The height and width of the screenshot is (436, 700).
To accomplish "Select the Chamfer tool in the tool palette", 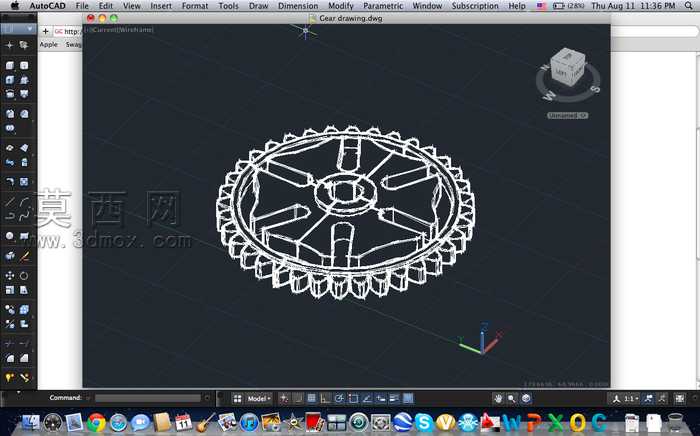I will coord(24,358).
